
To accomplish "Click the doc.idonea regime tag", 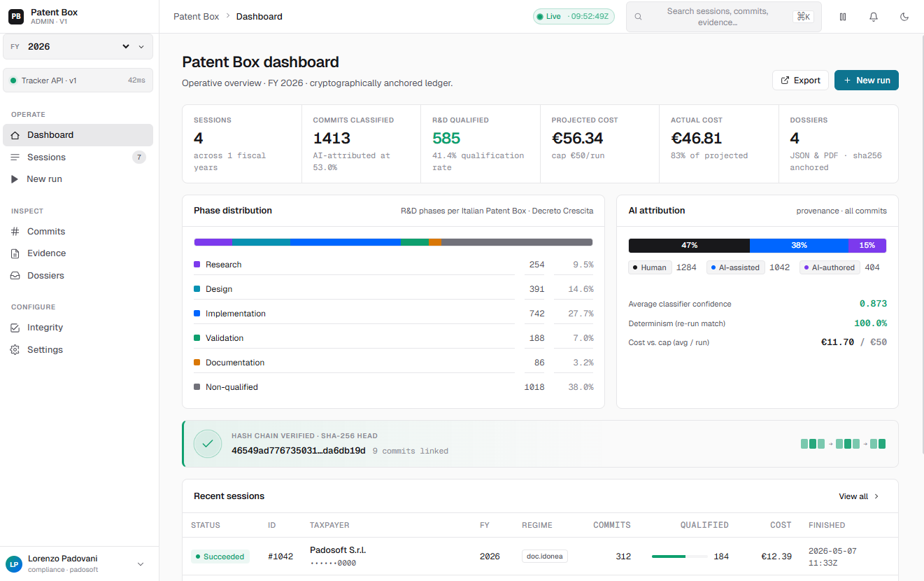I will (545, 556).
